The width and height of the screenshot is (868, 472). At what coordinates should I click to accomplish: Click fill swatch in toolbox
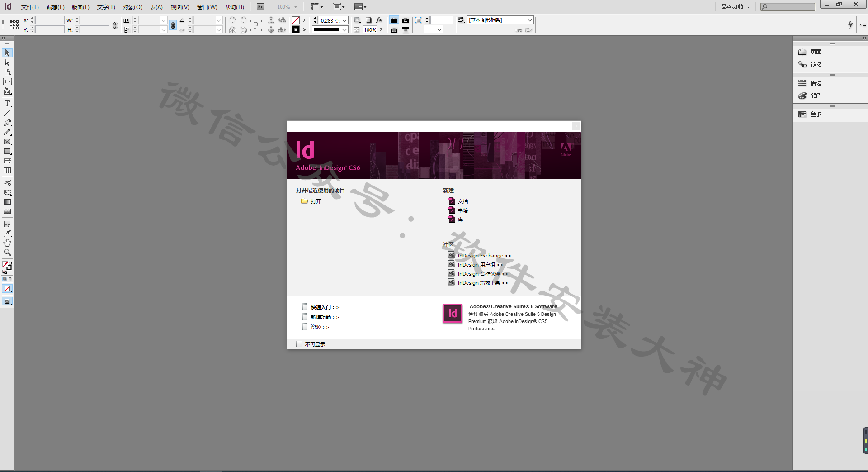click(x=5, y=265)
